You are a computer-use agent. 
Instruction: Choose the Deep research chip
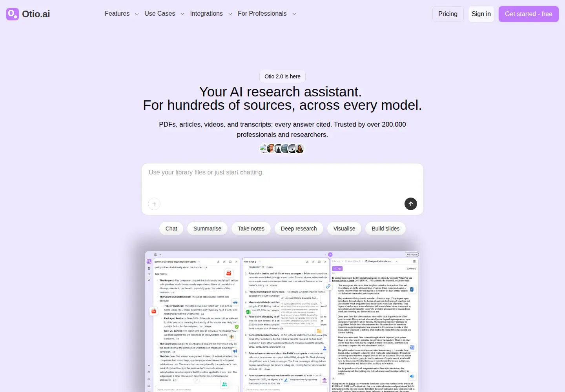click(299, 229)
